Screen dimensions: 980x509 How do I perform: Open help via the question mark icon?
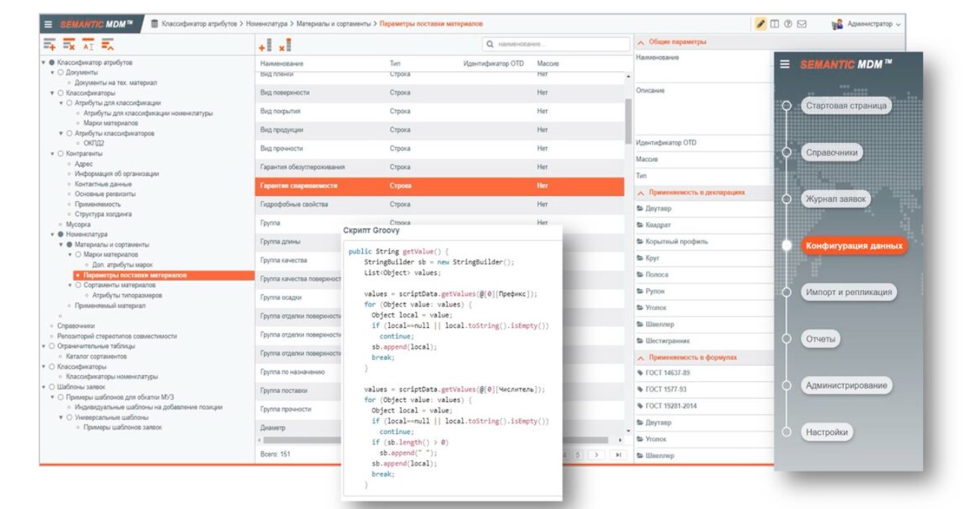click(x=788, y=23)
